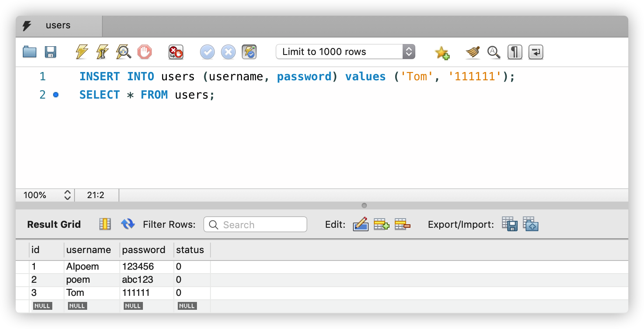
Task: Open find panel with the magnifier icon
Action: tap(494, 52)
